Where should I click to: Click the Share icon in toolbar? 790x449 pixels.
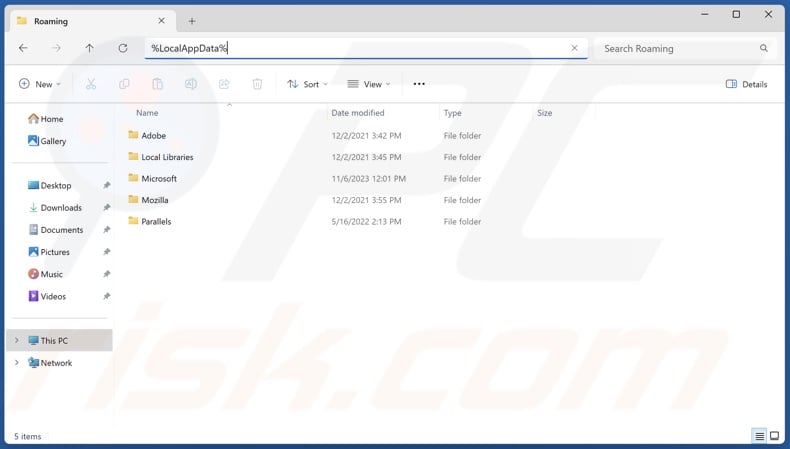pyautogui.click(x=224, y=84)
